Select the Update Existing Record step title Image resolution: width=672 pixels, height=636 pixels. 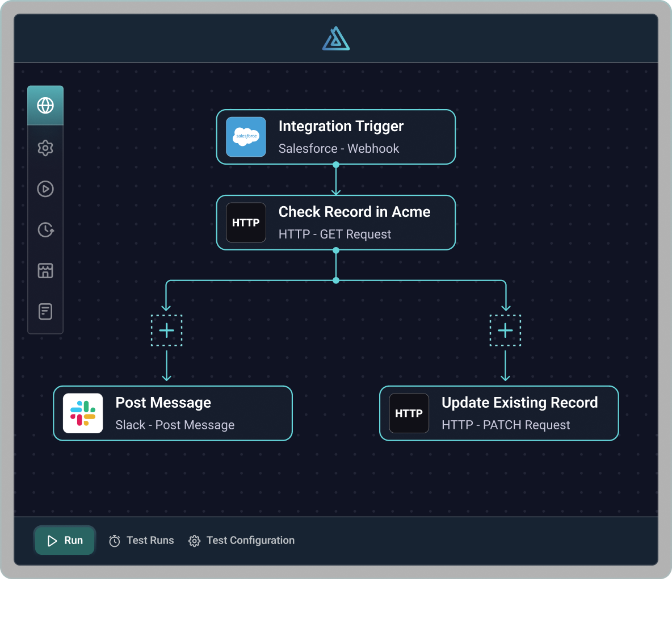coord(520,403)
